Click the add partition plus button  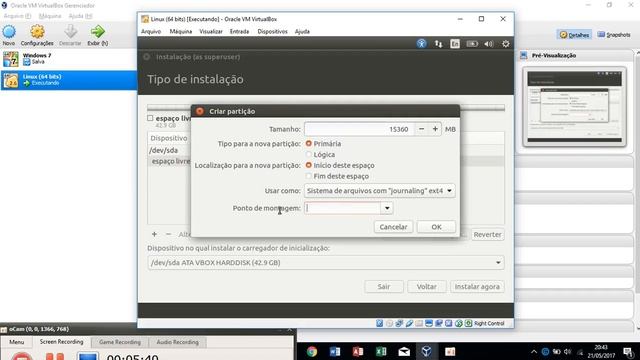click(x=154, y=234)
